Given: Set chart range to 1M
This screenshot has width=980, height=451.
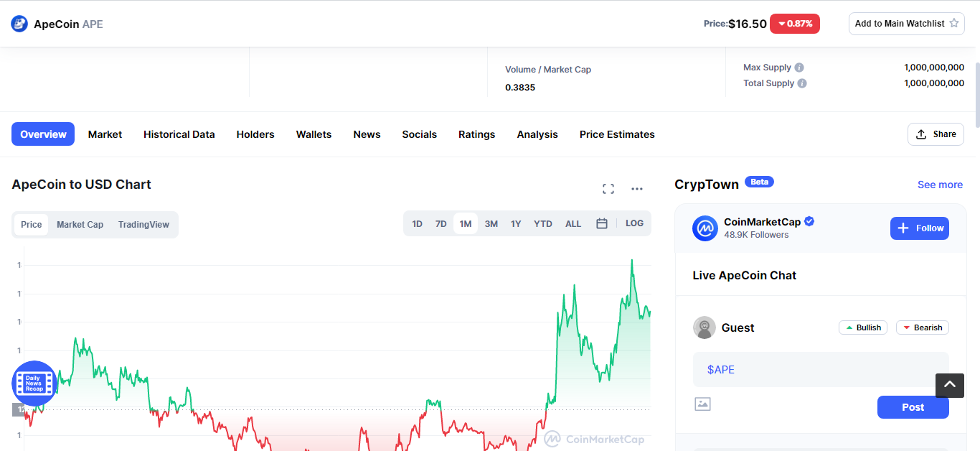Looking at the screenshot, I should tap(466, 223).
